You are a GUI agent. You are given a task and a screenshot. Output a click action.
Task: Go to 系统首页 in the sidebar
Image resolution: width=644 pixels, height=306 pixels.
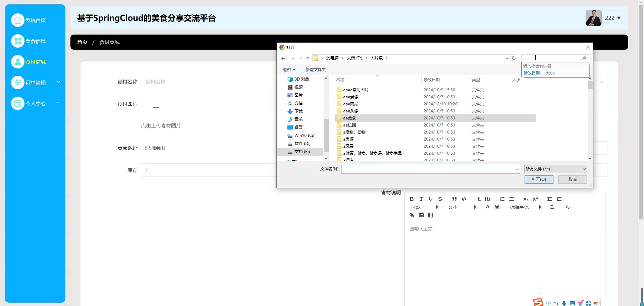pos(35,20)
